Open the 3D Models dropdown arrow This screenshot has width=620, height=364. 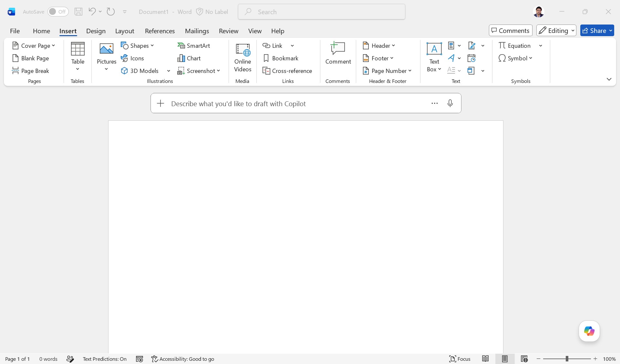169,71
